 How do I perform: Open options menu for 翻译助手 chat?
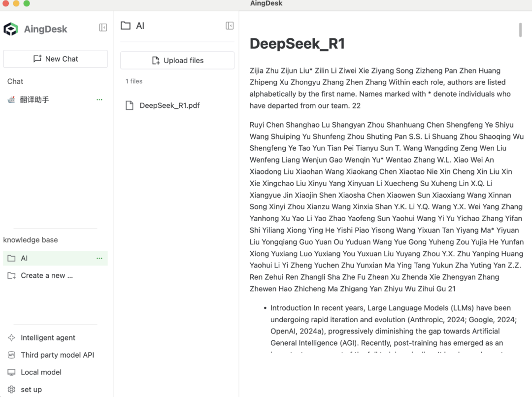click(100, 99)
